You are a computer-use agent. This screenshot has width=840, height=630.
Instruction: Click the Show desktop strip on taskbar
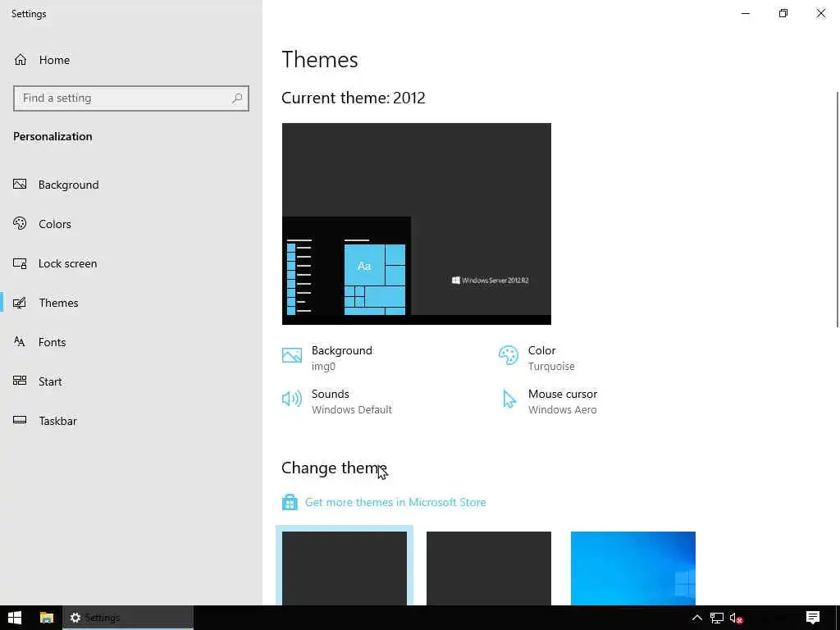838,618
